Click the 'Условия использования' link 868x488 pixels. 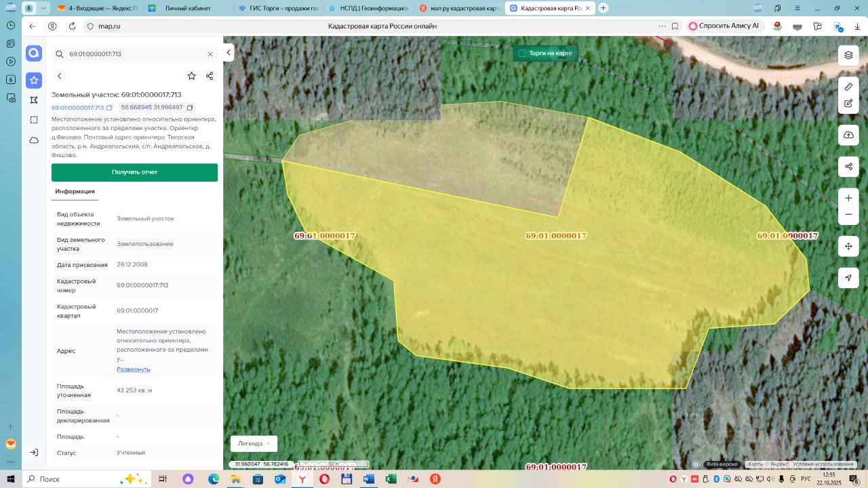tap(823, 464)
